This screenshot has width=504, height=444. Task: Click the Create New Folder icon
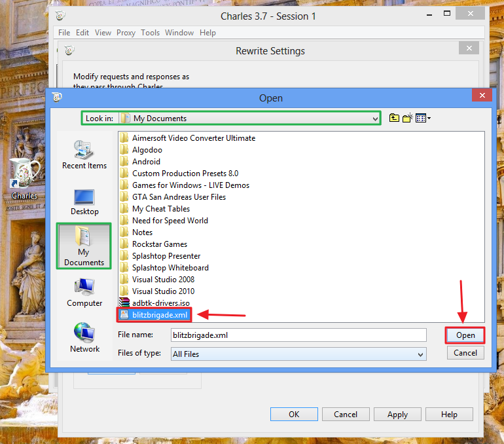point(408,118)
